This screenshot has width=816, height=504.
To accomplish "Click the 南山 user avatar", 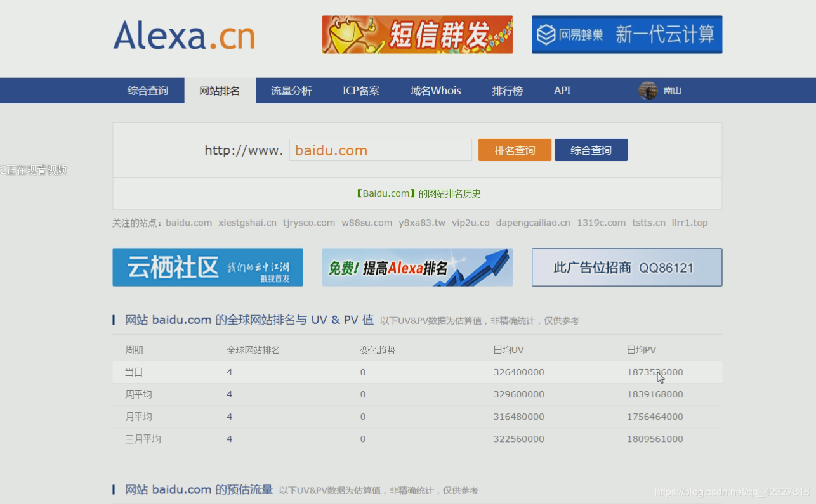I will [x=648, y=91].
